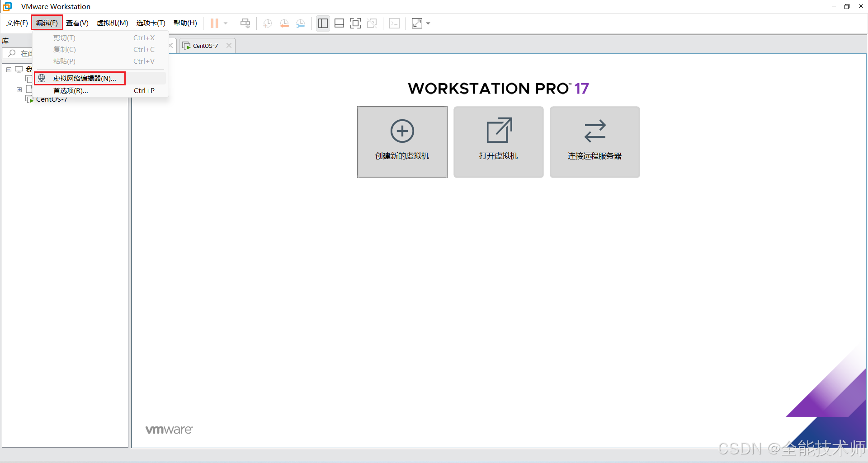Click the running CentOS-7 VM icon in library
Viewport: 868px width, 463px height.
point(29,99)
